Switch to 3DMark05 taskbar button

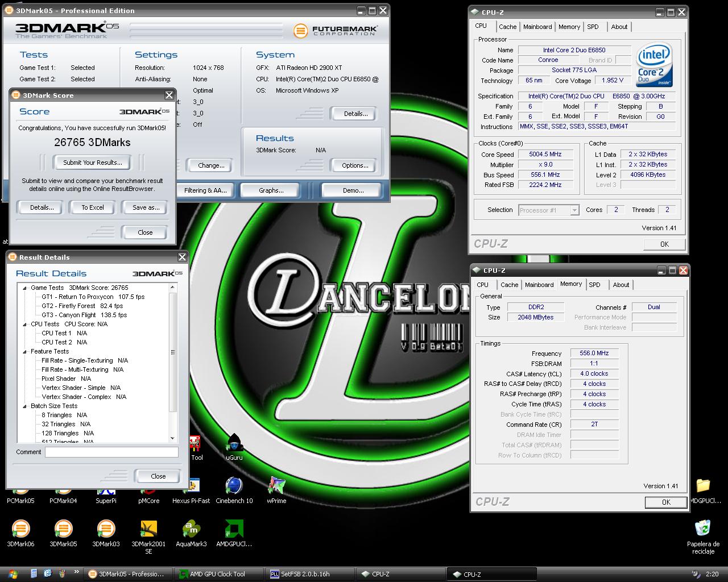(x=127, y=574)
